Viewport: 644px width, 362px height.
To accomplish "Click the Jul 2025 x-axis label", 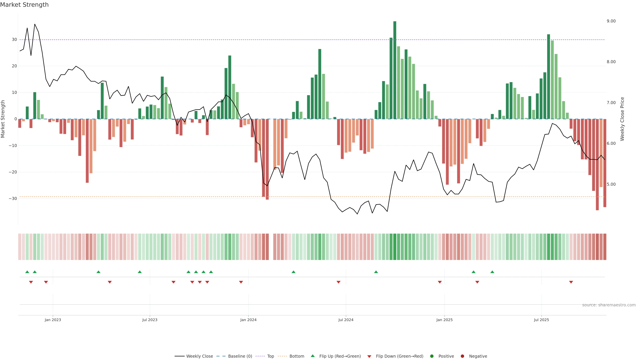I will 541,320.
